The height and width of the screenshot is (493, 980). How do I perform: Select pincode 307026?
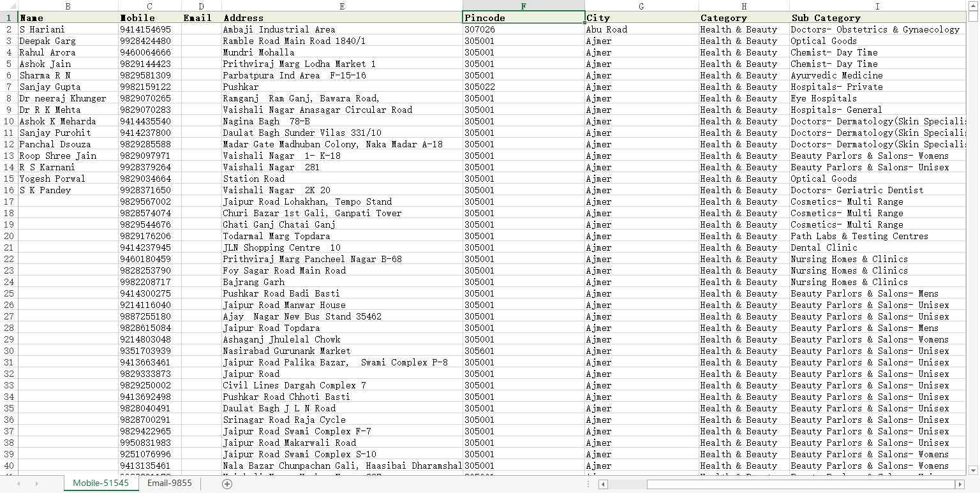point(524,29)
